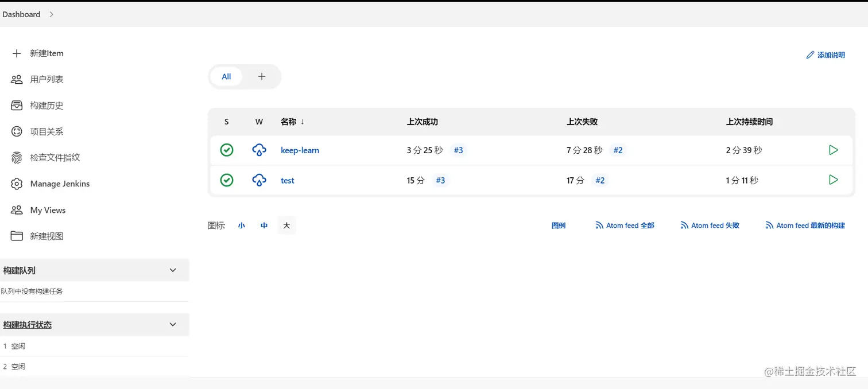Click 队列中没有构建任务 message
The width and height of the screenshot is (868, 389).
(32, 291)
